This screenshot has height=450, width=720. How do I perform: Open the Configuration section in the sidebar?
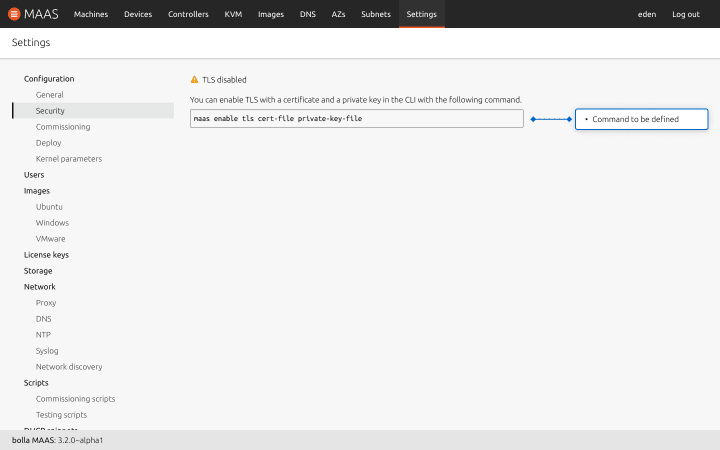49,79
